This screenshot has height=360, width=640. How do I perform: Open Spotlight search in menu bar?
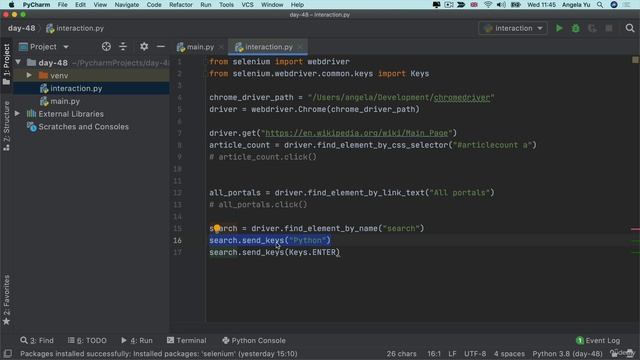[x=600, y=4]
